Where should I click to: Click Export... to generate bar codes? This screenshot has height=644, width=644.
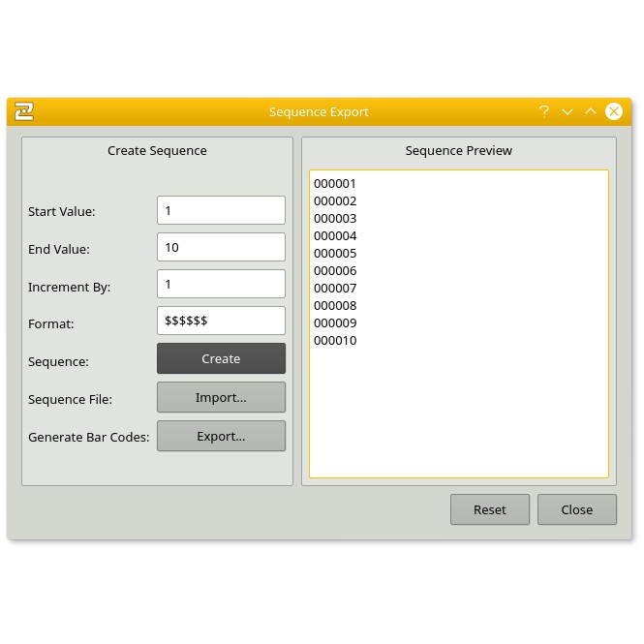221,436
